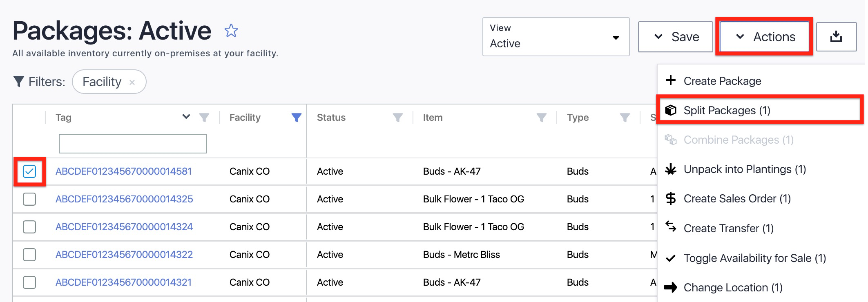This screenshot has height=302, width=868.
Task: Click the Item column header
Action: click(x=433, y=118)
